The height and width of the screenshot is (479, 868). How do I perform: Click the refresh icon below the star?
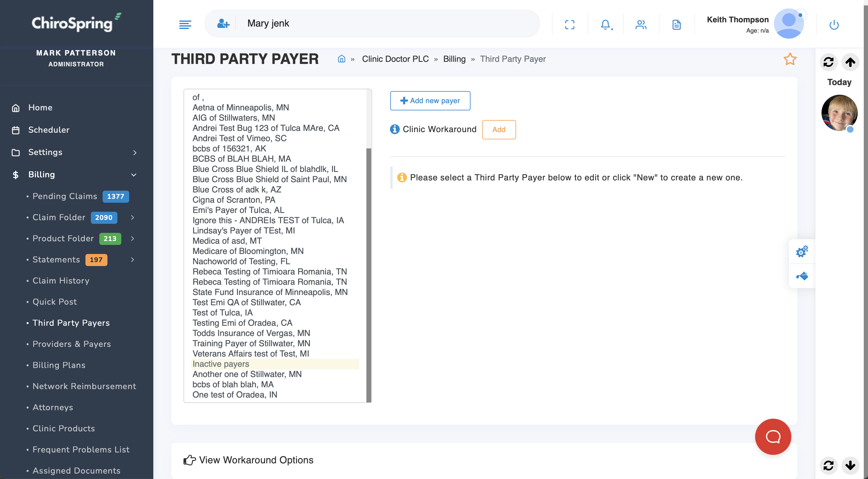tap(829, 62)
